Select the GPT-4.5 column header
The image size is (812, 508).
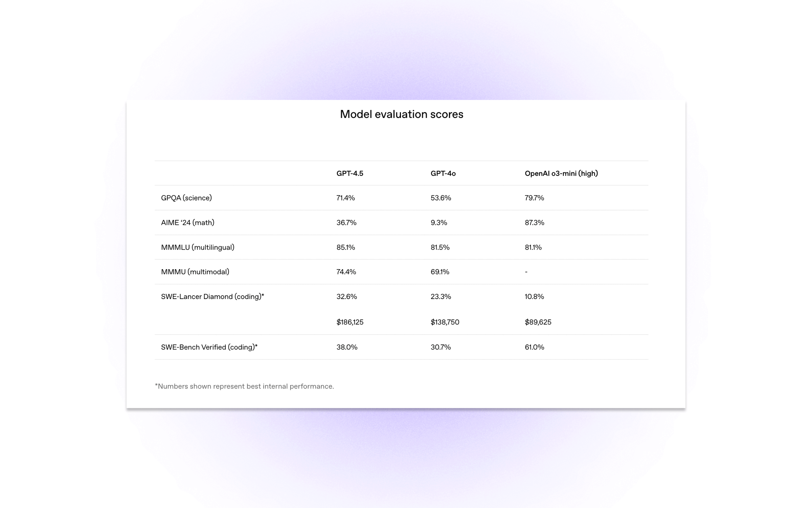coord(350,173)
